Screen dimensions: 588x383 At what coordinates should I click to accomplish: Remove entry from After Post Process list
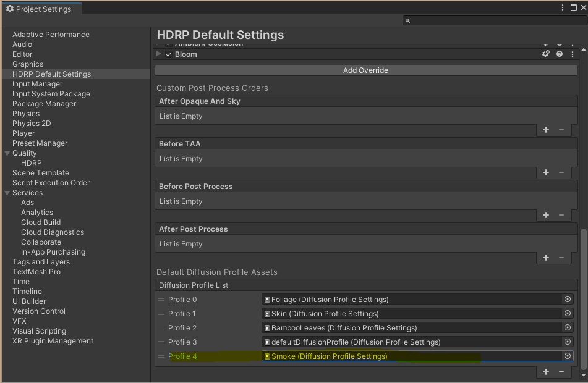click(561, 258)
